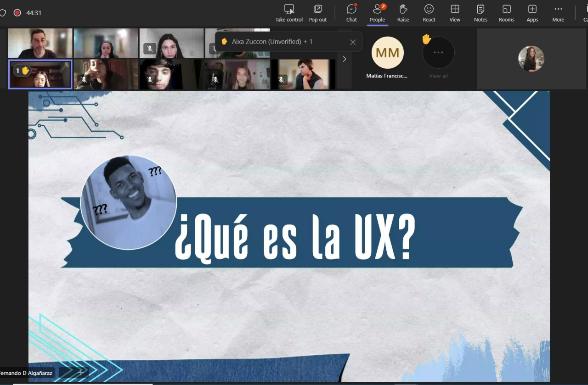The height and width of the screenshot is (385, 588).
Task: Select the participant with the raised hand count 1
Action: pyautogui.click(x=40, y=74)
